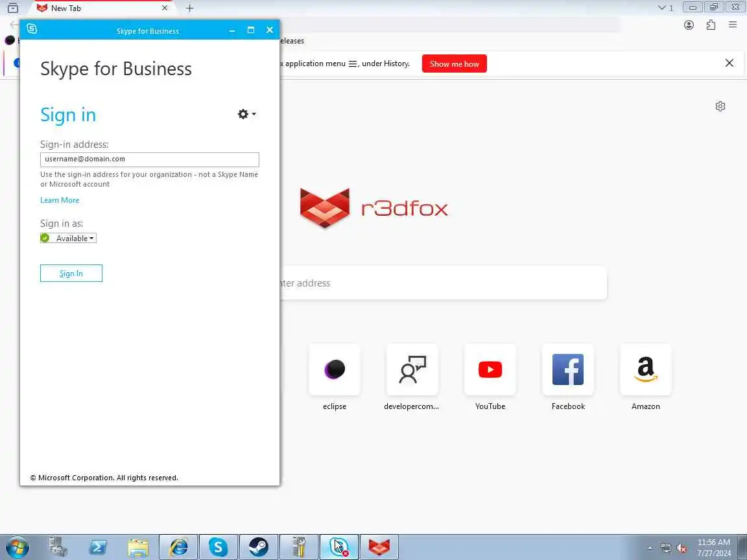Open Skype from the taskbar
This screenshot has height=560, width=747.
pos(218,547)
